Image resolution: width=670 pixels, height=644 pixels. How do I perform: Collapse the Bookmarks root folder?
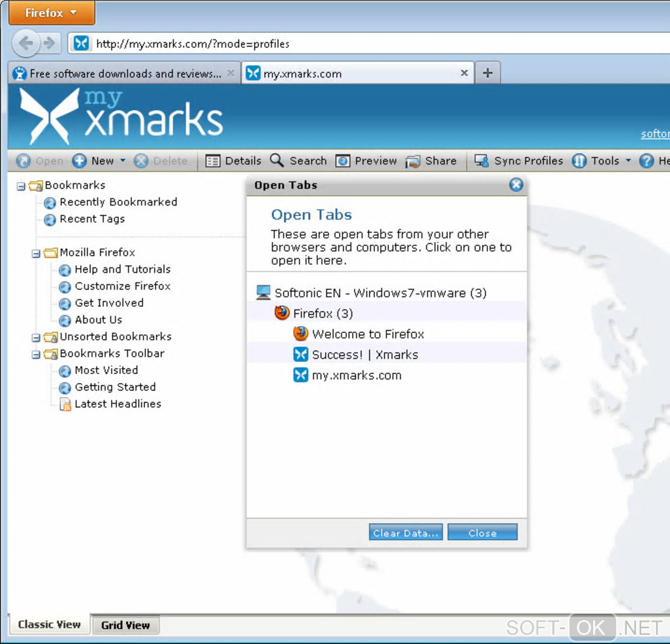pyautogui.click(x=21, y=187)
